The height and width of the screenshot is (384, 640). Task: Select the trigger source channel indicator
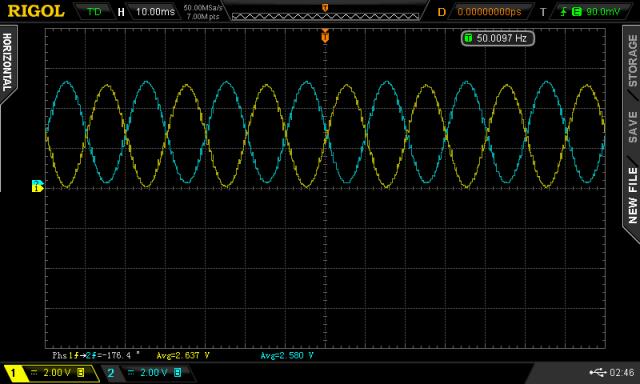[x=576, y=12]
